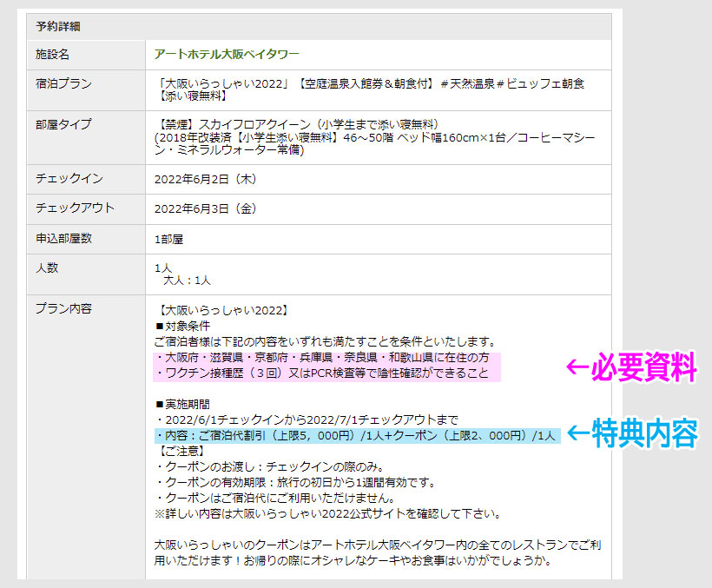The width and height of the screenshot is (712, 588).
Task: Click the クーポンはご宿泊代にご利用いただけません line
Action: tap(275, 498)
